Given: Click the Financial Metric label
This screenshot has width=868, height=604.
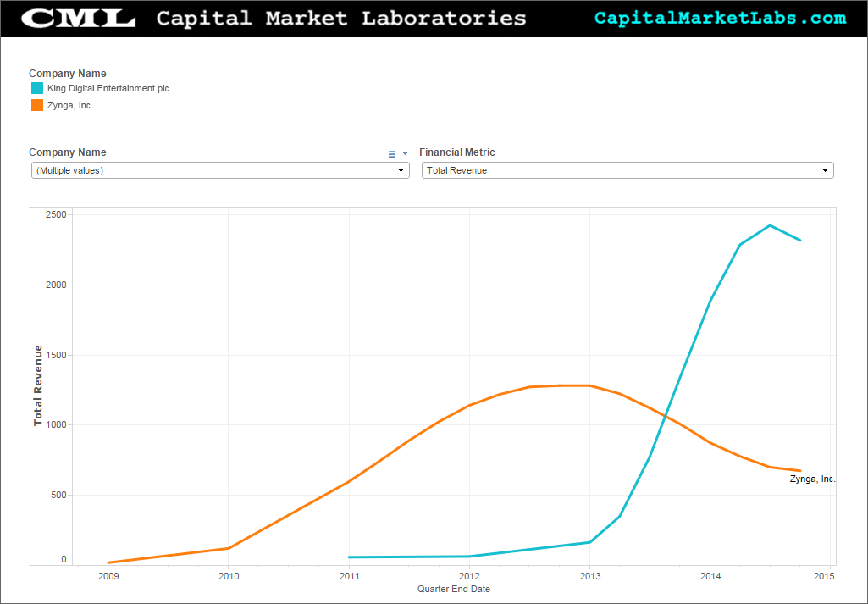Looking at the screenshot, I should [456, 152].
